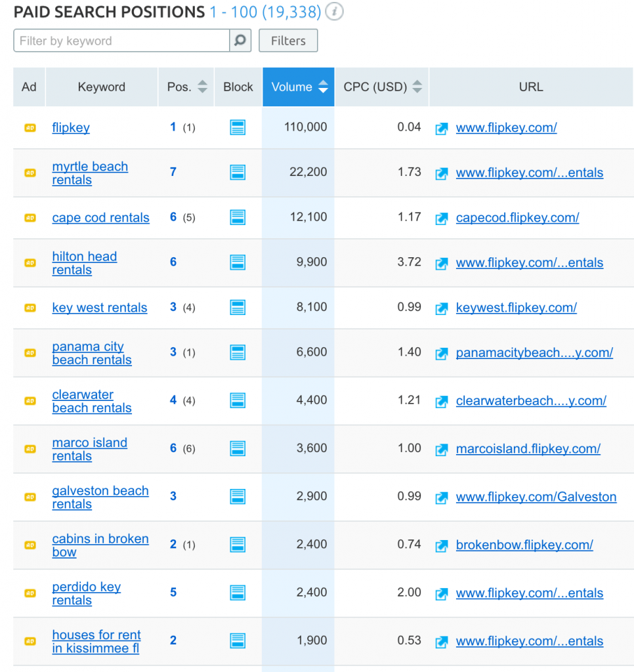Visit the marcoisland.flipkey.com/ URL link
Viewport: 634px width, 672px height.
point(528,449)
